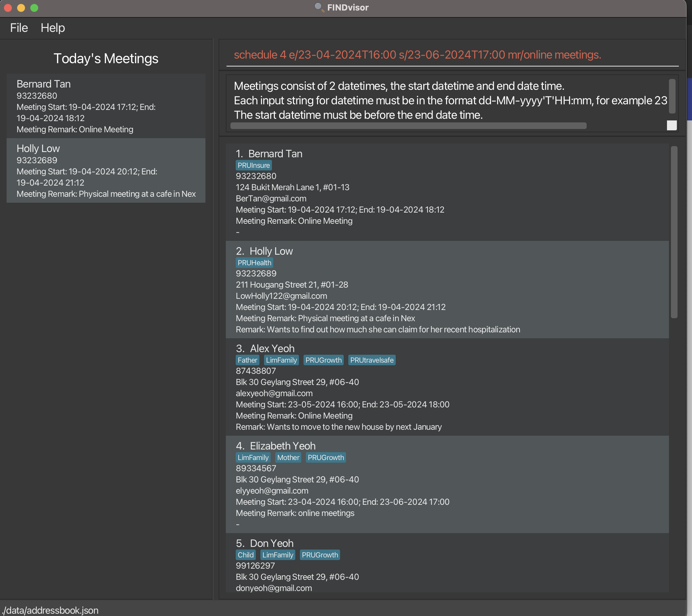The height and width of the screenshot is (616, 692).
Task: Click the yellow minimize window button
Action: [x=21, y=8]
